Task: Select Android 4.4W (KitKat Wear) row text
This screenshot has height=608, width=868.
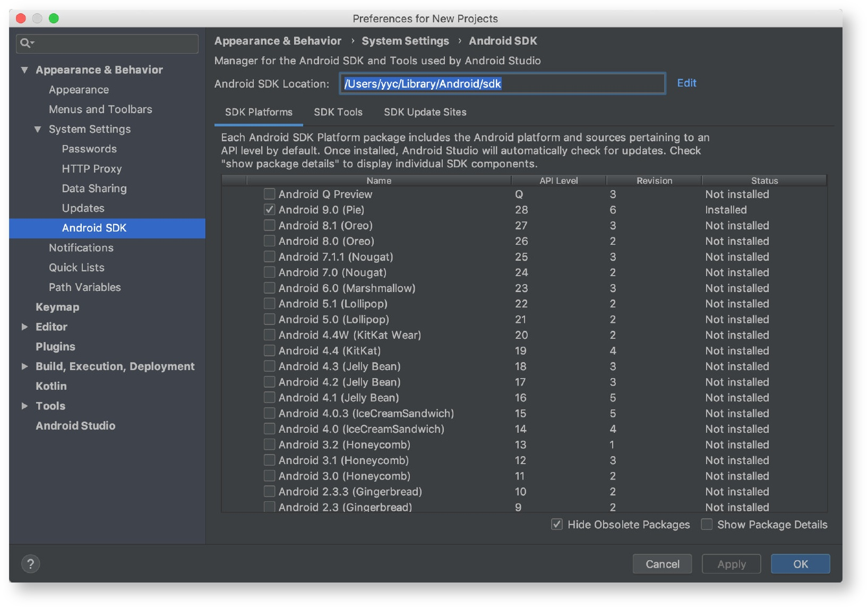Action: (x=350, y=335)
